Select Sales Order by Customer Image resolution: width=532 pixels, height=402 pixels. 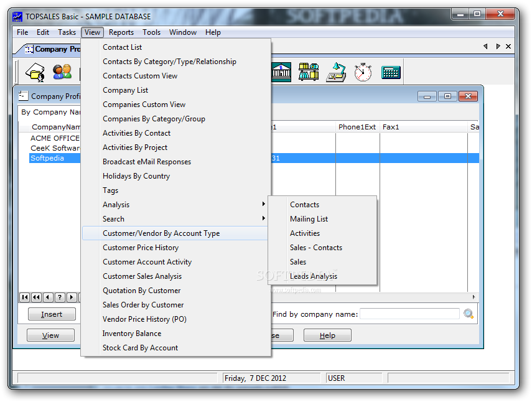click(175, 305)
